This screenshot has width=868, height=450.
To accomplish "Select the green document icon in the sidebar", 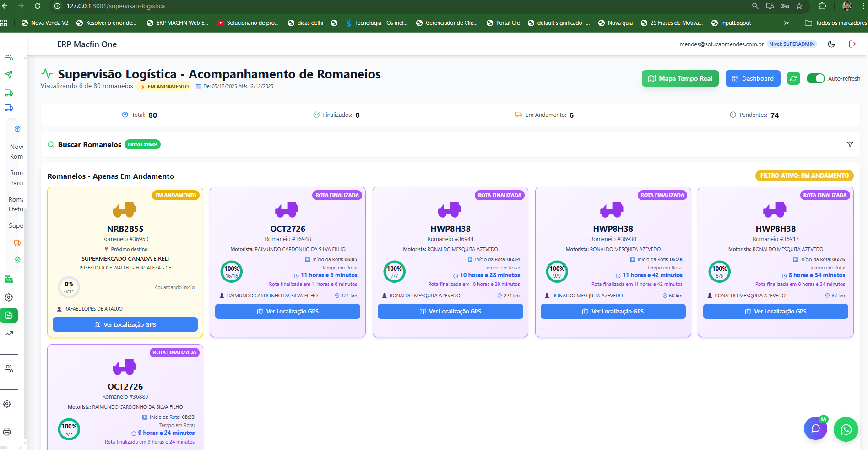I will coord(9,315).
